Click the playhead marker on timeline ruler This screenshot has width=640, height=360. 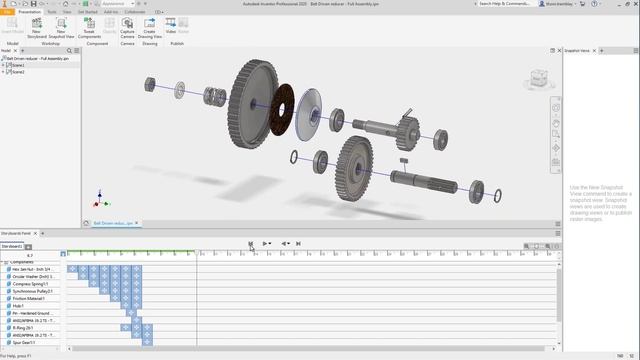(196, 254)
